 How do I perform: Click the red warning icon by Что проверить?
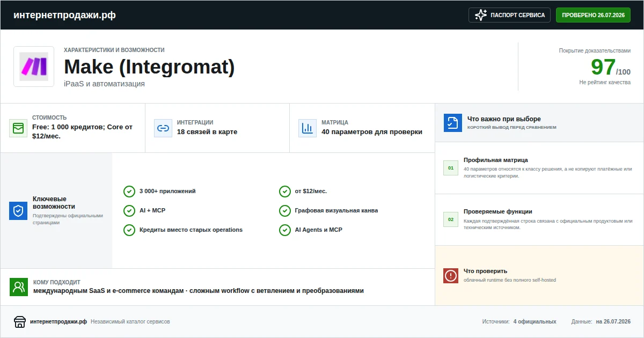click(451, 276)
